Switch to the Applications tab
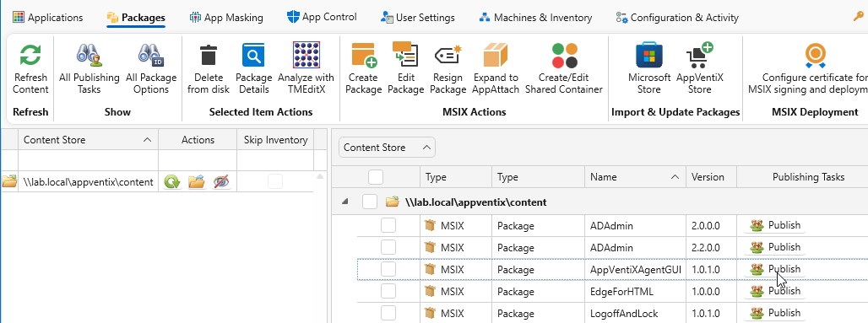868x323 pixels. click(47, 18)
